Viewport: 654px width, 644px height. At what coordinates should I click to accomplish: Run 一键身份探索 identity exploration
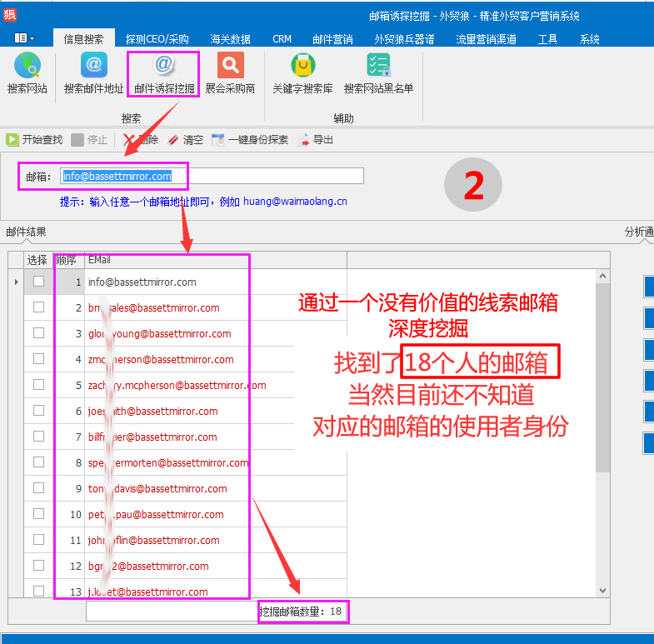coord(250,140)
